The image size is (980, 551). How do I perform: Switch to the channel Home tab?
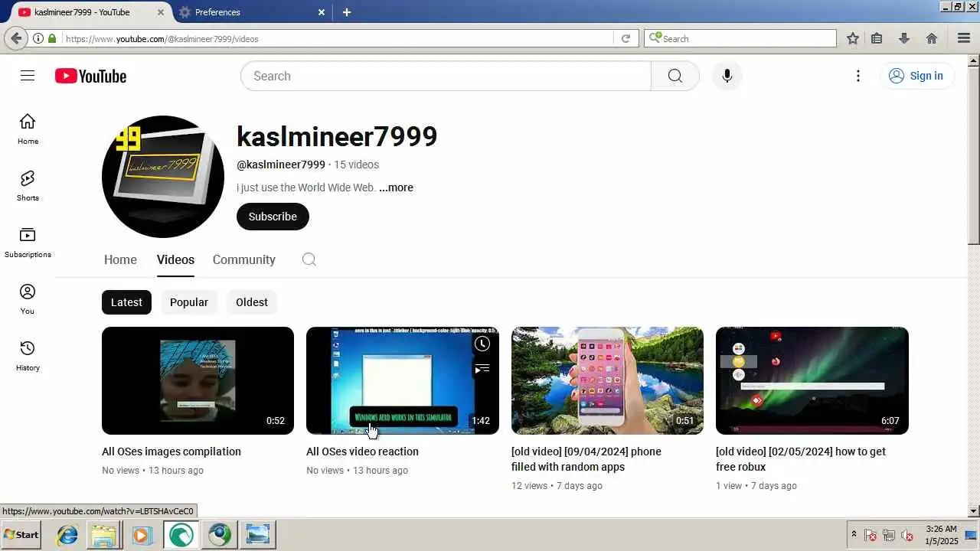pyautogui.click(x=120, y=259)
